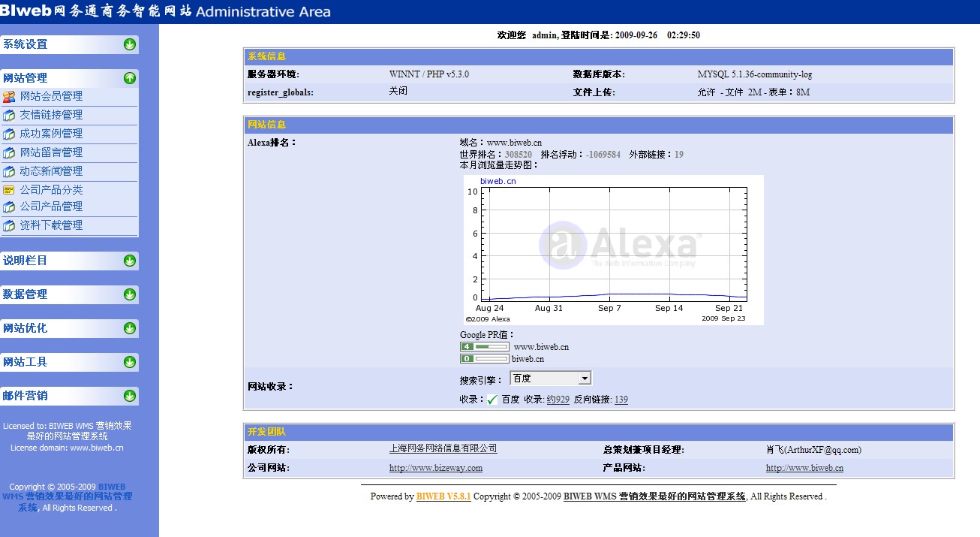Click the icon beside 网站留言管理
980x537 pixels.
click(9, 152)
